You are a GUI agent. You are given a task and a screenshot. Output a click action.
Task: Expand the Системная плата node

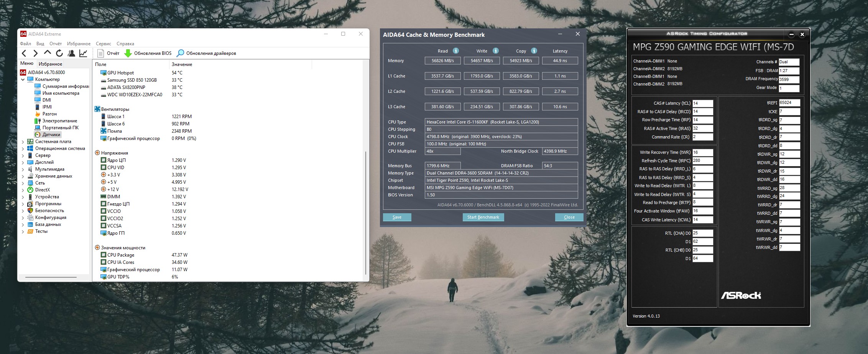click(23, 142)
